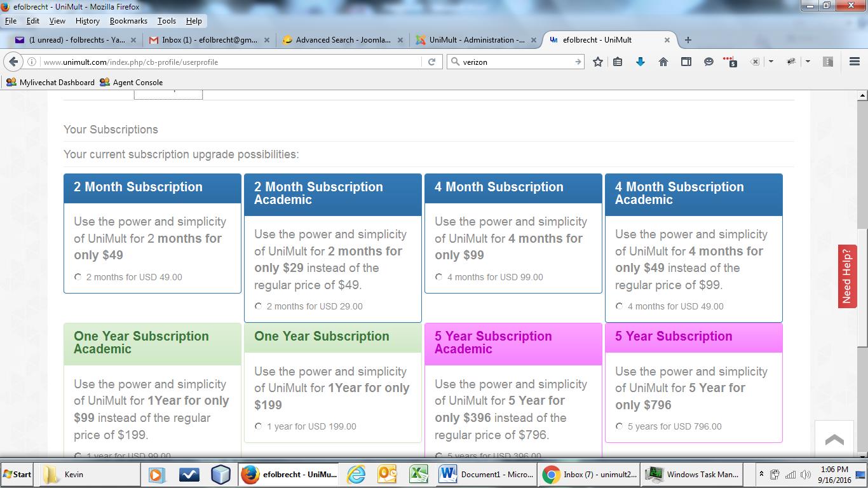Select 4 months for USD 99.00 option
Screen dimensions: 868x488
439,277
